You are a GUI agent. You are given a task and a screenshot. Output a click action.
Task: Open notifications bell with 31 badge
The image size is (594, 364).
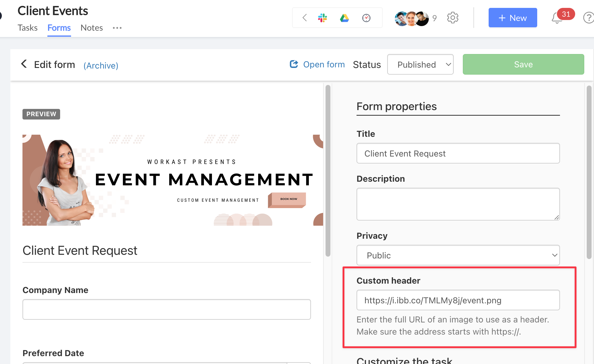tap(557, 18)
